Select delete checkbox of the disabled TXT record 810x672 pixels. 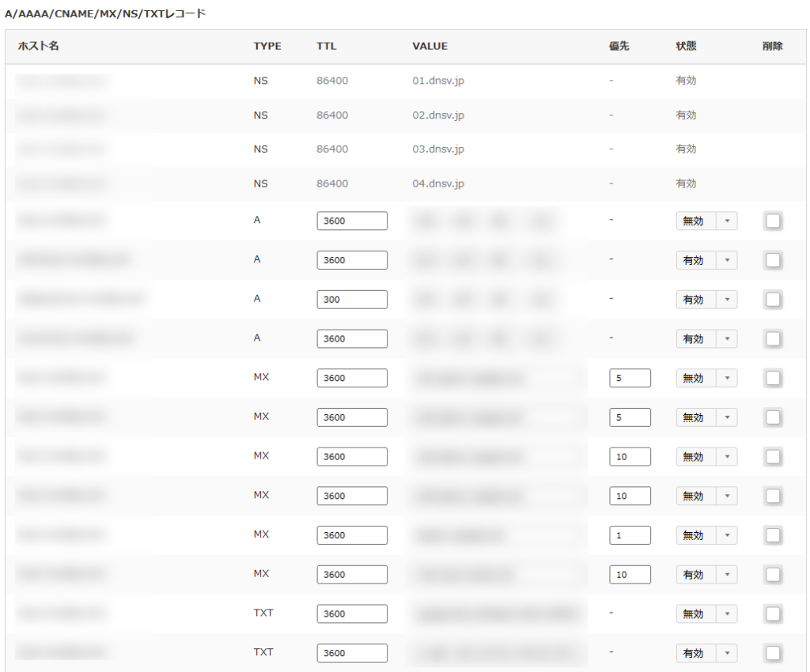(x=773, y=614)
